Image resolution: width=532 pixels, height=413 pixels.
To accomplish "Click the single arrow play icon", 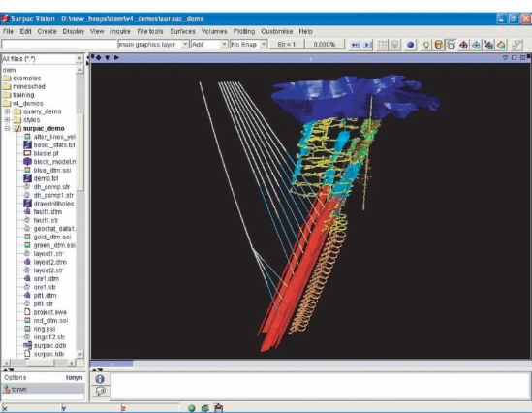I will click(367, 45).
